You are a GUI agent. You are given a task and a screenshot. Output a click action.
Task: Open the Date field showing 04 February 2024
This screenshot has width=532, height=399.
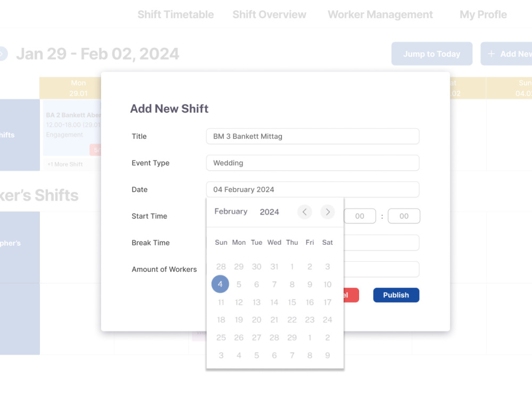[x=312, y=189]
